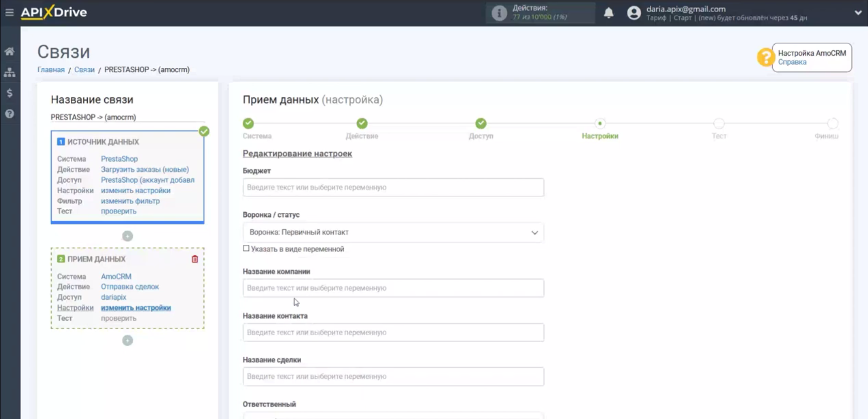This screenshot has width=868, height=419.
Task: Open dariapix access link
Action: [113, 297]
